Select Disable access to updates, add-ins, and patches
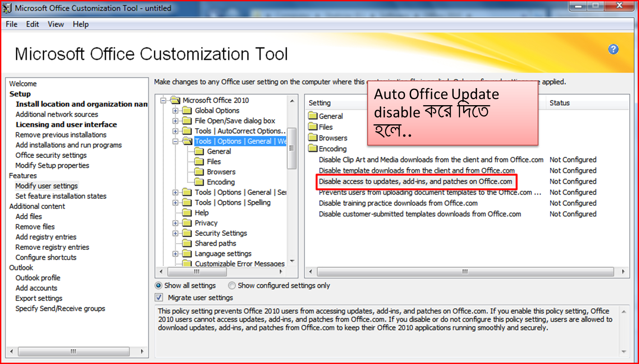The width and height of the screenshot is (639, 364). pyautogui.click(x=415, y=181)
